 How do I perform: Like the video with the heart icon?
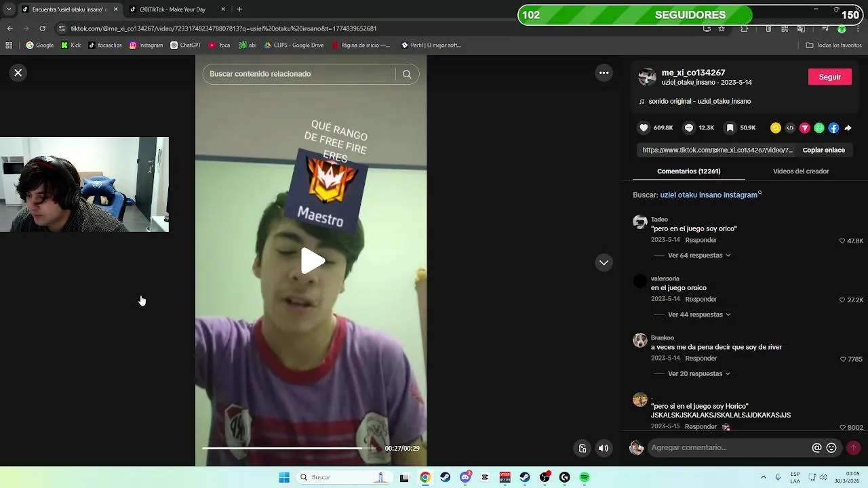click(x=644, y=127)
